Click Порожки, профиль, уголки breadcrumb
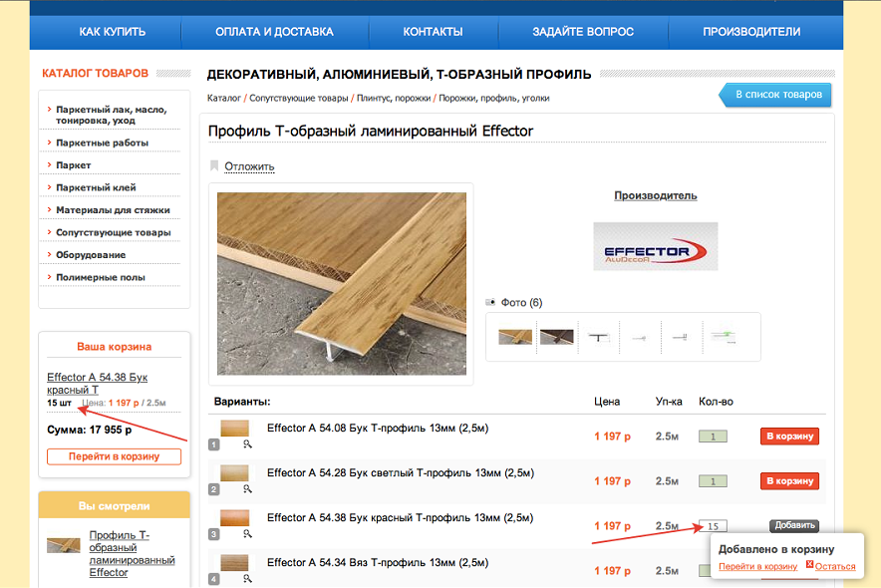881x588 pixels. 494,99
